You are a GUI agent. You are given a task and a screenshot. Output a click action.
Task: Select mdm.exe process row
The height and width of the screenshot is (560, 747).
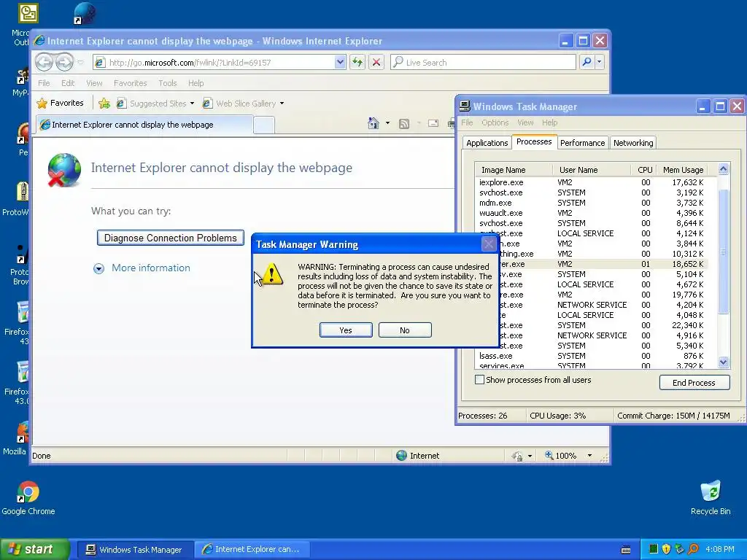pyautogui.click(x=591, y=203)
